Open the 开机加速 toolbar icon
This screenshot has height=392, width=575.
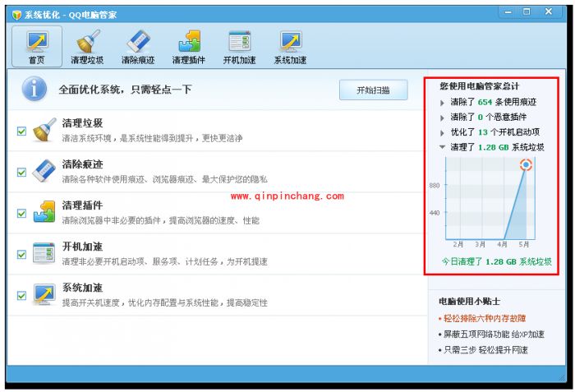pos(240,46)
